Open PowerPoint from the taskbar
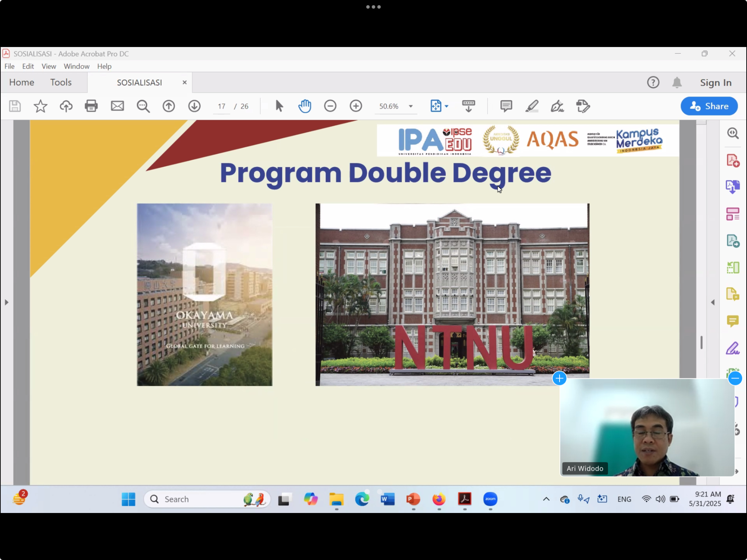 pyautogui.click(x=413, y=499)
